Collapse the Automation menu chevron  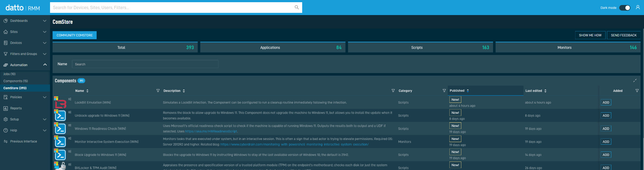pyautogui.click(x=45, y=65)
